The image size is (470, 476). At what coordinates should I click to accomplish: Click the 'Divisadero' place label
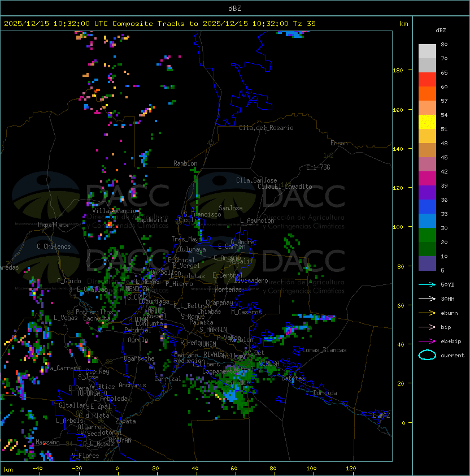pos(251,280)
